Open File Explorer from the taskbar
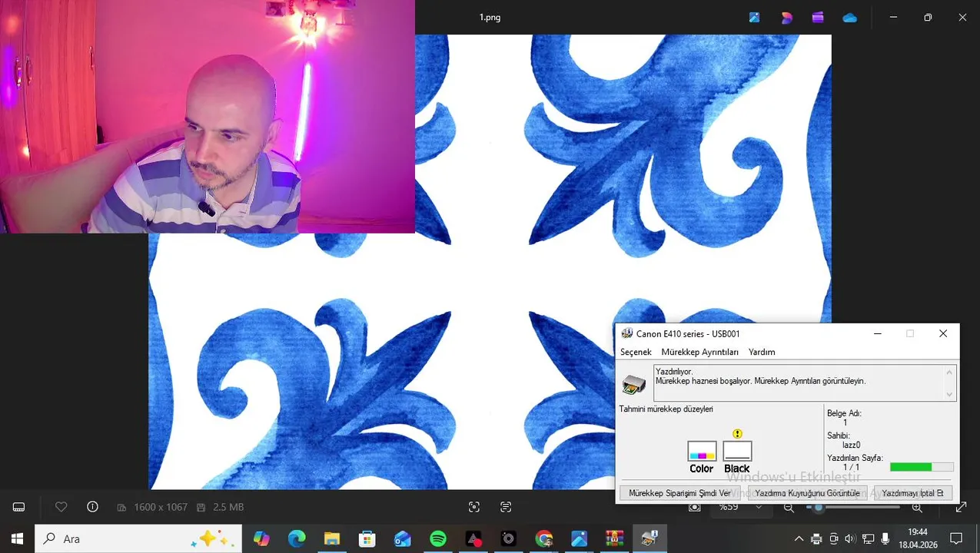The width and height of the screenshot is (980, 553). point(332,538)
